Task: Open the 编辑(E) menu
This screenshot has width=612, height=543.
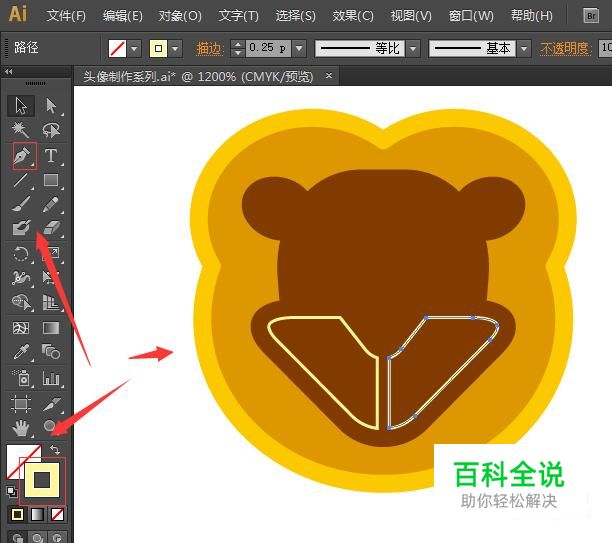Action: click(123, 16)
